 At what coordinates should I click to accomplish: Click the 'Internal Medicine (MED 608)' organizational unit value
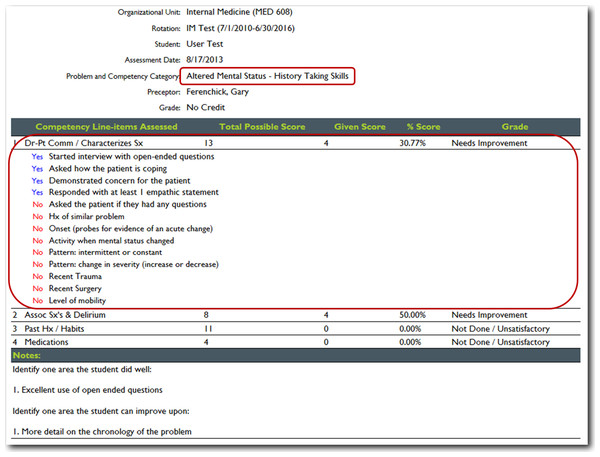pyautogui.click(x=239, y=12)
